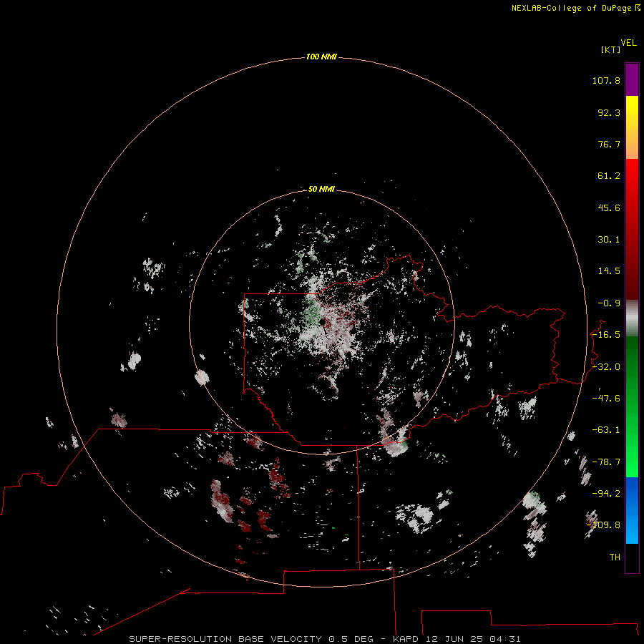This screenshot has width=644, height=644.
Task: Click the VEL label above the color scale
Action: [628, 43]
